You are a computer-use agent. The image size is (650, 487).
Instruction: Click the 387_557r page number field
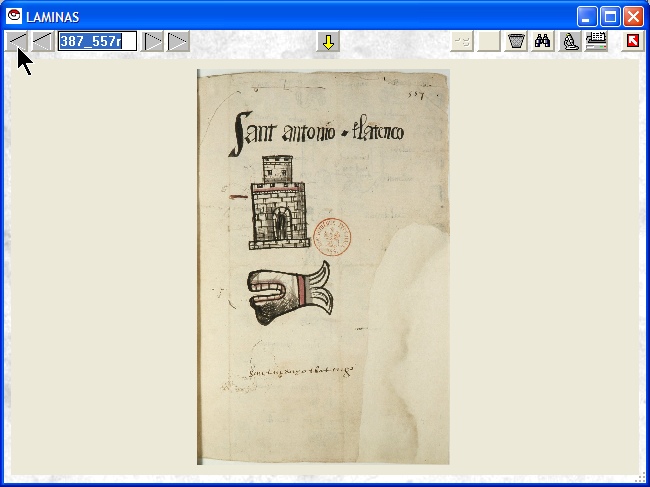pos(96,41)
